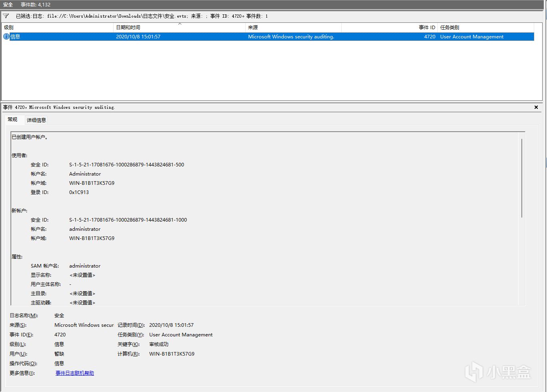Switch to the 常规 tab
Image resolution: width=547 pixels, height=392 pixels.
(x=12, y=120)
